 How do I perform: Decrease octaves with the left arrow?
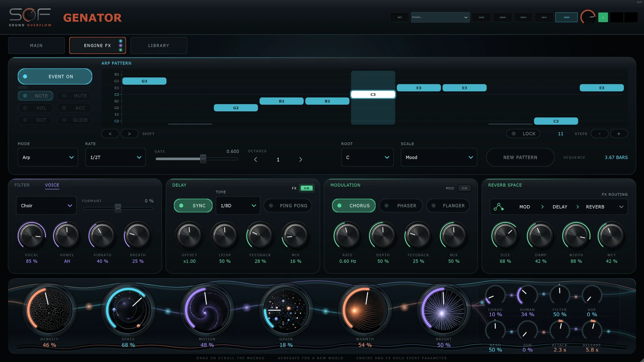256,160
